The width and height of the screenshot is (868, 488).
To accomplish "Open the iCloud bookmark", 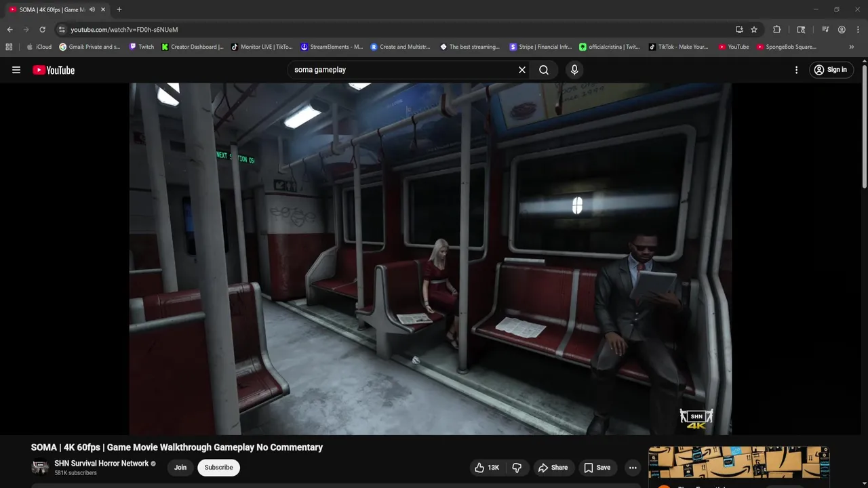I will coord(39,47).
